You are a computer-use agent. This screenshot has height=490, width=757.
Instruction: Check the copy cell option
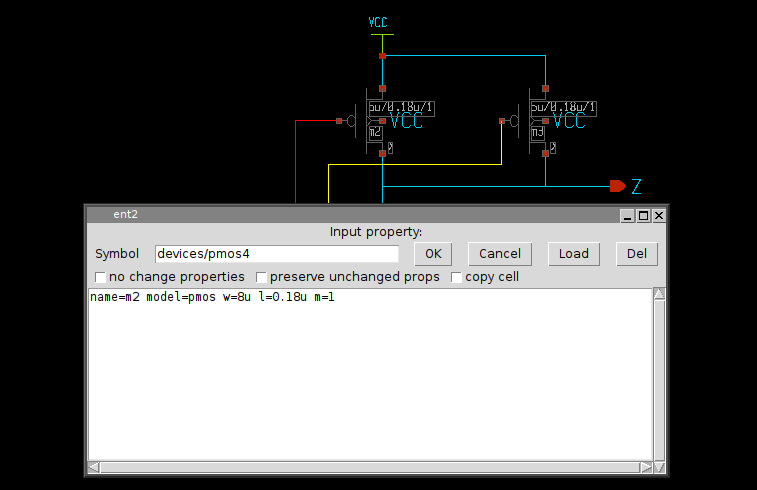(457, 277)
